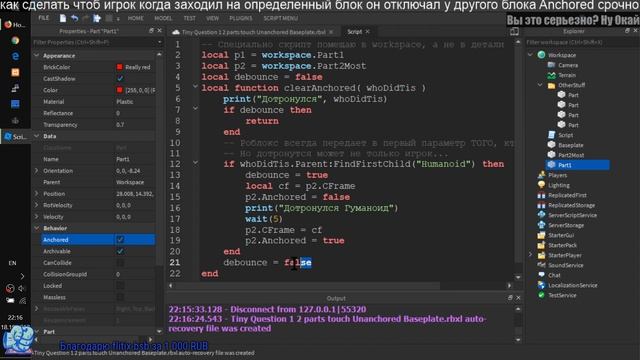Toggle the Archivable checkbox

[x=120, y=251]
